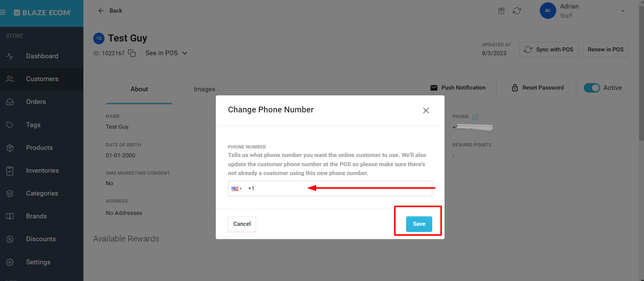This screenshot has width=644, height=281.
Task: Click the gift rewards icon in header
Action: click(x=501, y=11)
